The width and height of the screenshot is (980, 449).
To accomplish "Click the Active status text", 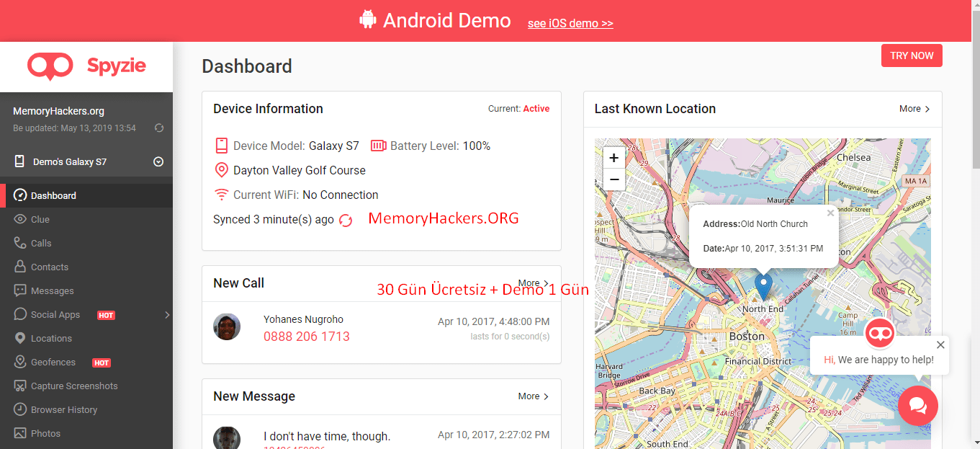I will [x=536, y=109].
